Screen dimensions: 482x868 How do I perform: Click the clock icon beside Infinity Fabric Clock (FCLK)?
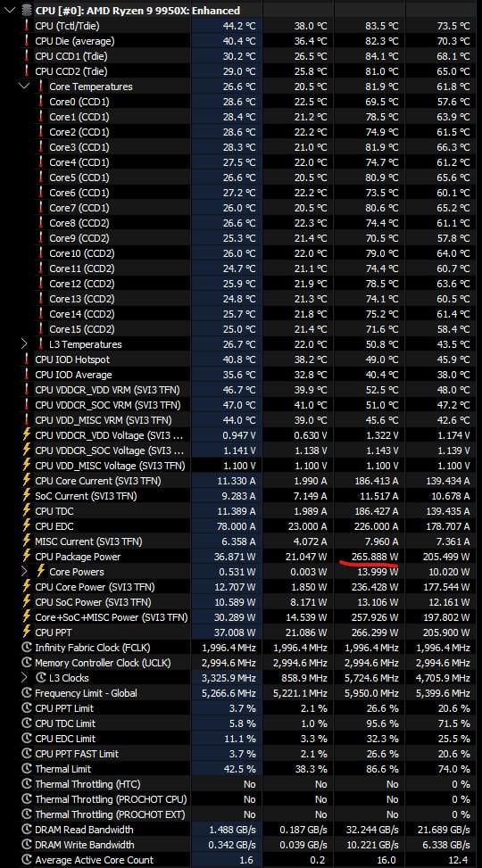(x=26, y=647)
